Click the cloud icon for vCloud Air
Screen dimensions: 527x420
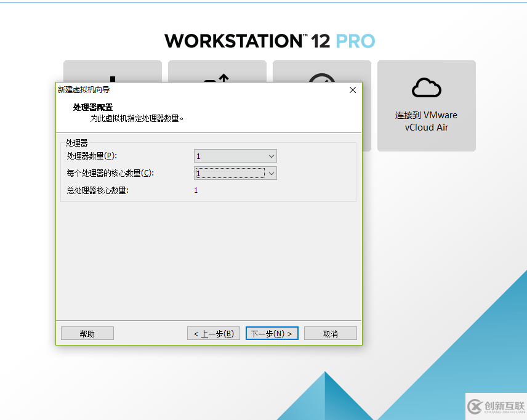coord(427,88)
